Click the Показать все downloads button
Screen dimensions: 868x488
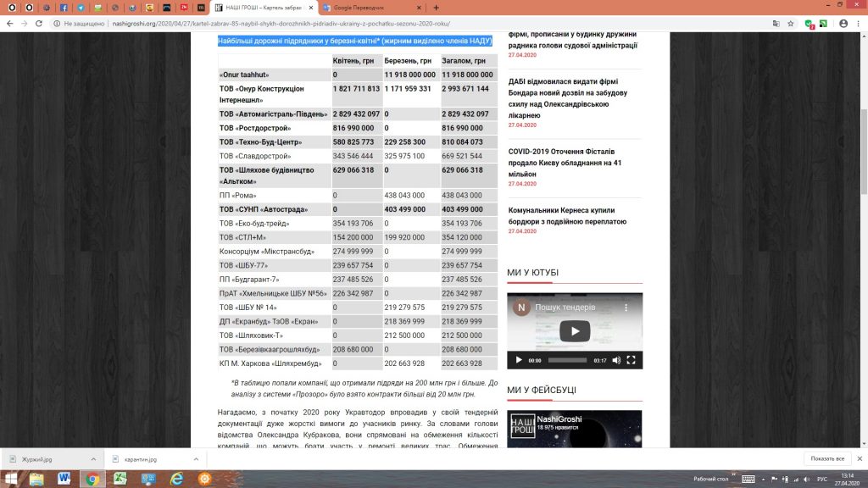(x=827, y=458)
